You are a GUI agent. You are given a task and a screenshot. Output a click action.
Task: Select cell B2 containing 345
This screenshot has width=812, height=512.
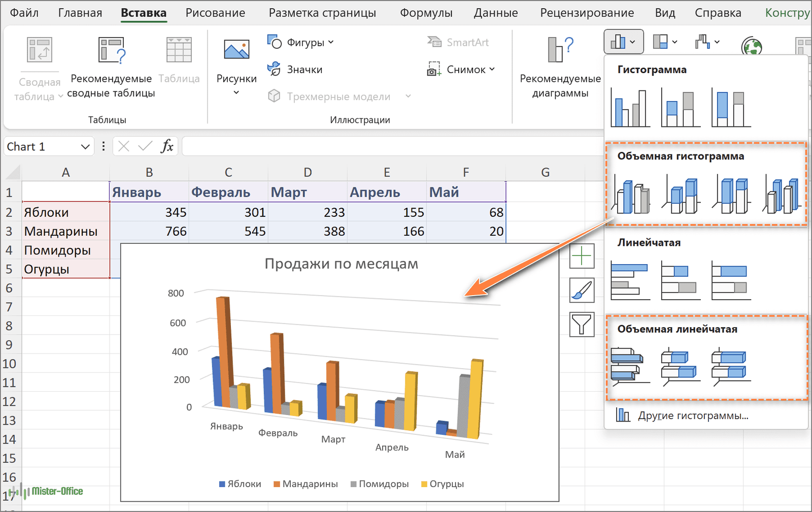pos(149,212)
